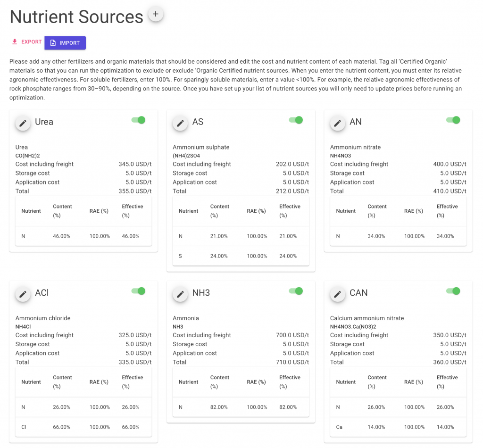Disable the Urea source toggle

[138, 120]
